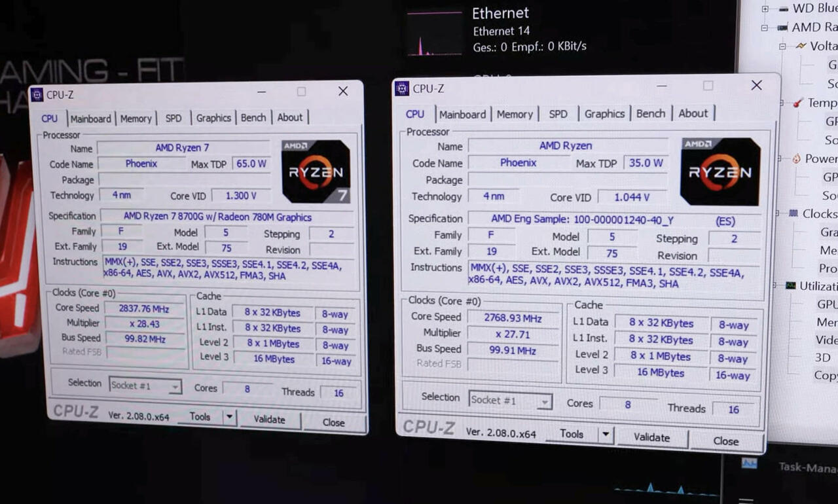Screen dimensions: 838x504
Task: Open Tools dropdown arrow in left CPU-Z window
Action: [x=229, y=417]
